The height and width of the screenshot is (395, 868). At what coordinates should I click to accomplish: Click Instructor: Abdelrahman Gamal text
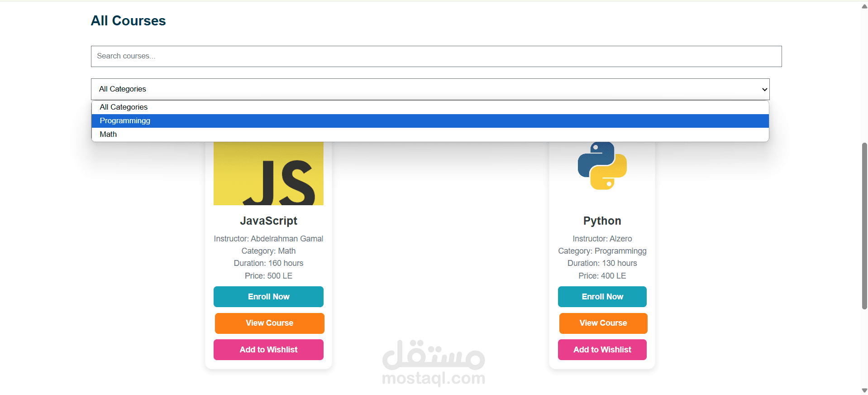click(268, 239)
